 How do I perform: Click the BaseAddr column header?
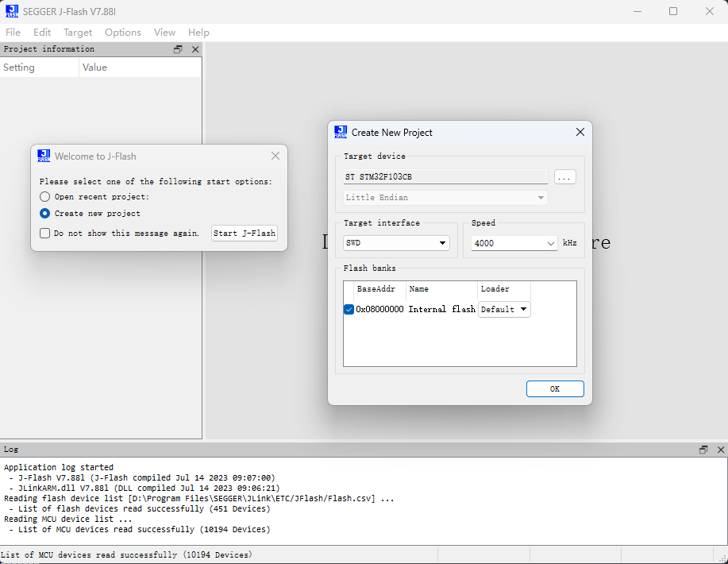point(379,289)
